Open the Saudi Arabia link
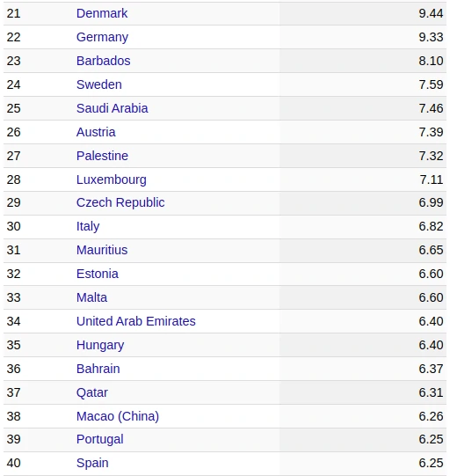 pyautogui.click(x=112, y=108)
